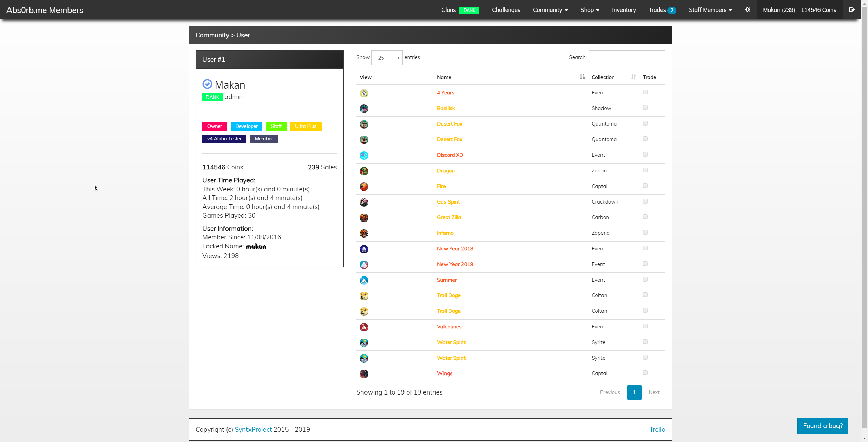The height and width of the screenshot is (442, 868).
Task: Toggle the trade checkbox for Inferno
Action: 645,232
